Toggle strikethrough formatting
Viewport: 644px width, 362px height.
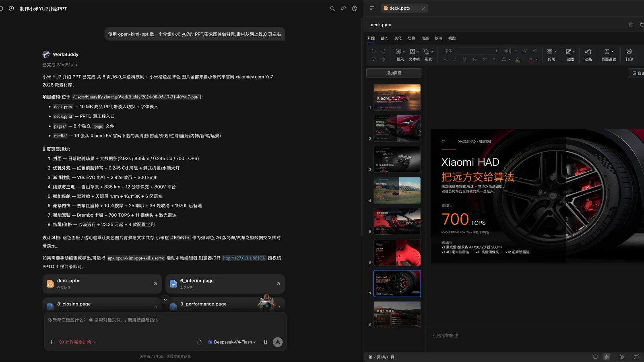(x=475, y=60)
